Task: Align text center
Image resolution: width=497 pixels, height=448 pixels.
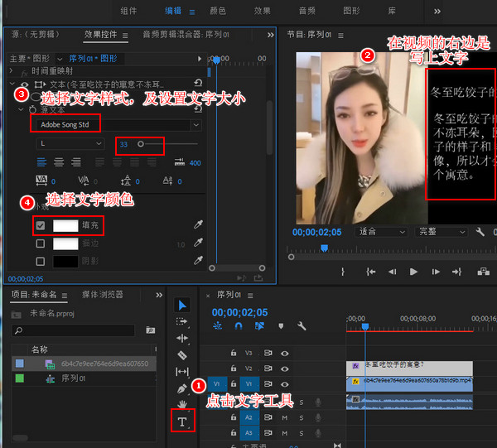Action: pos(59,162)
